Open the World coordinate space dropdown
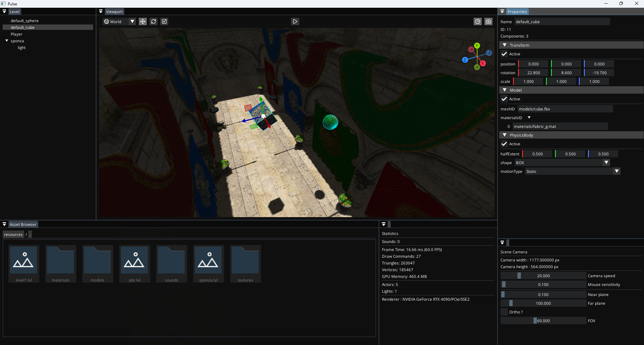Viewport: 644px width, 345px height. coord(132,21)
